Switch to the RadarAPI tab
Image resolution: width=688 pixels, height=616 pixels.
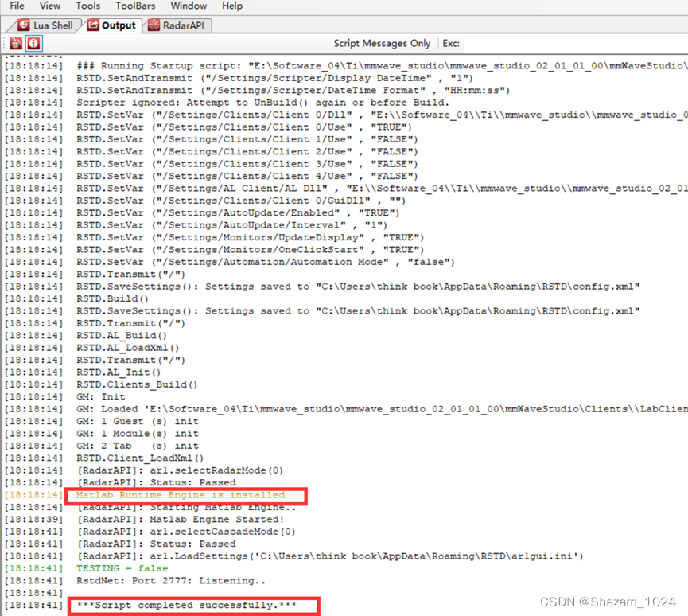177,25
